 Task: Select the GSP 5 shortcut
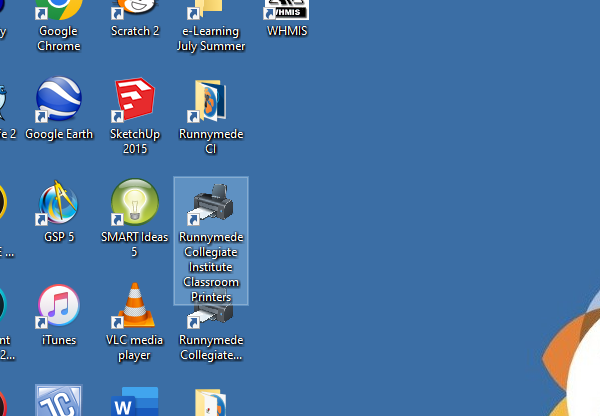point(58,202)
